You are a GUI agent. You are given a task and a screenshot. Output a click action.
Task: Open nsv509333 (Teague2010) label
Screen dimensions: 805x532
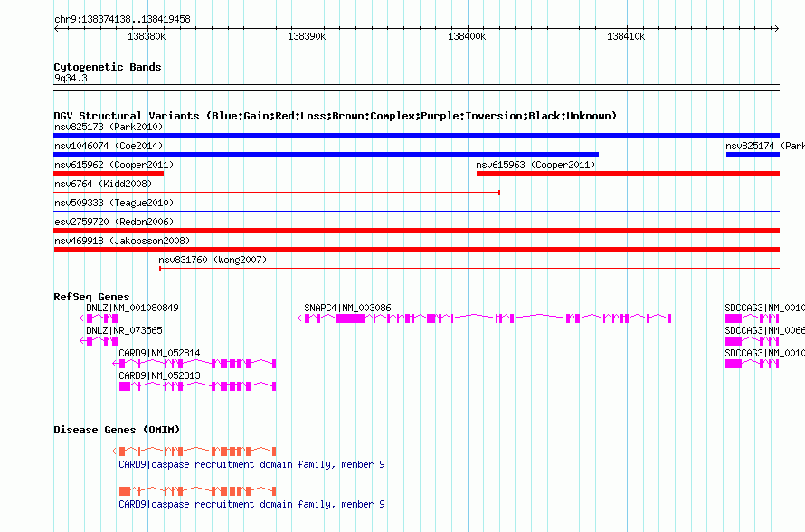click(114, 203)
